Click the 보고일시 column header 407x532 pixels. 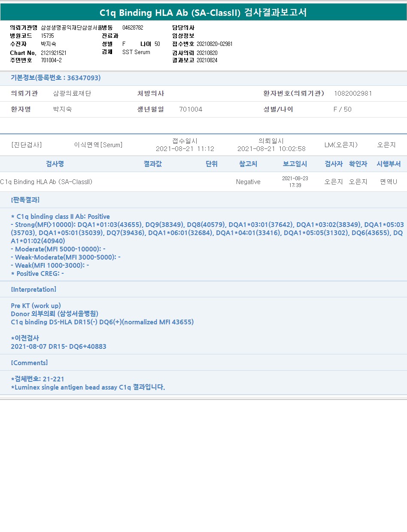295,164
